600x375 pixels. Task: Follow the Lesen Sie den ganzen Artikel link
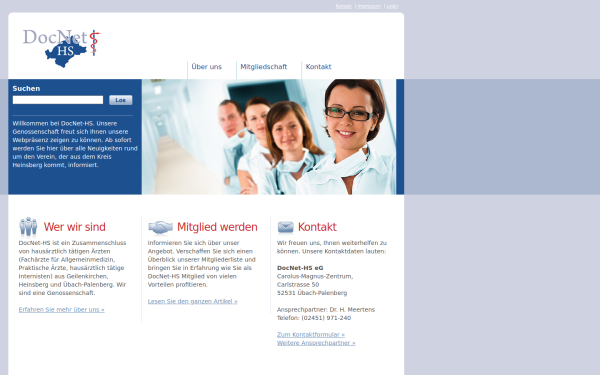pyautogui.click(x=192, y=301)
